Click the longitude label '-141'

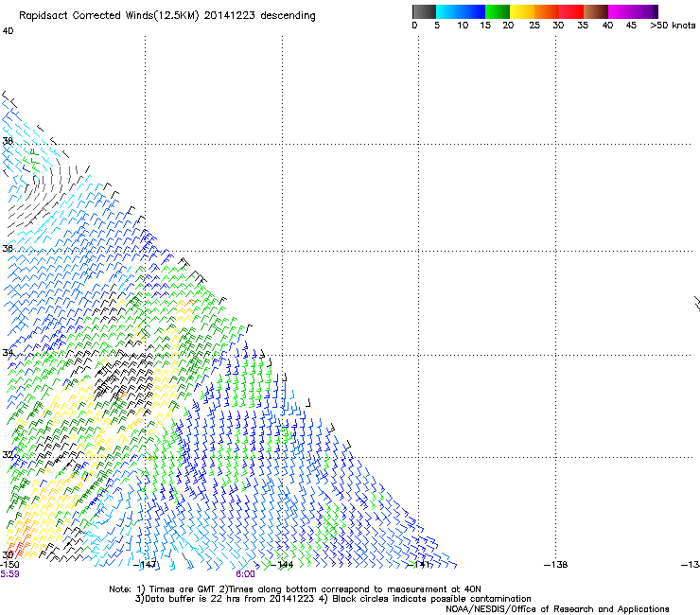click(419, 565)
